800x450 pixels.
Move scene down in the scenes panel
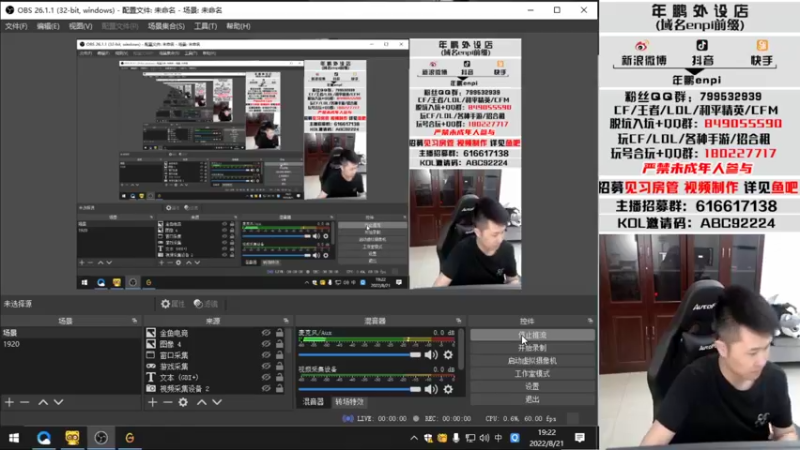pyautogui.click(x=59, y=402)
